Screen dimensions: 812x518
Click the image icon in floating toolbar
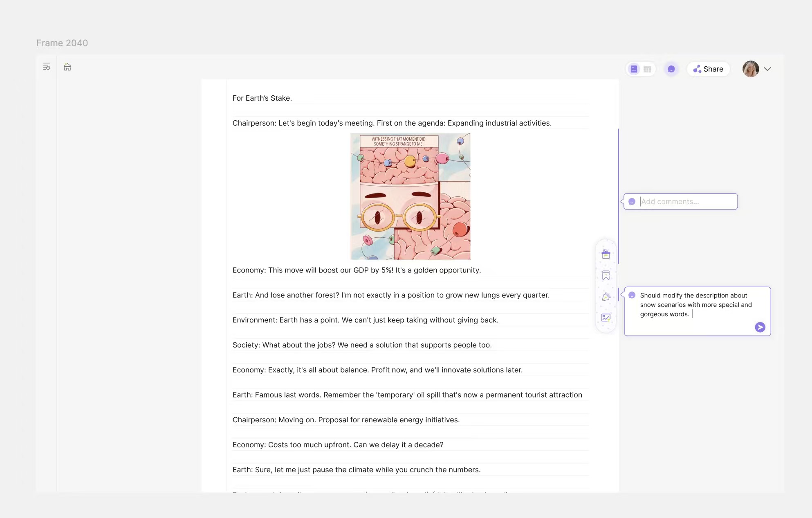point(606,318)
